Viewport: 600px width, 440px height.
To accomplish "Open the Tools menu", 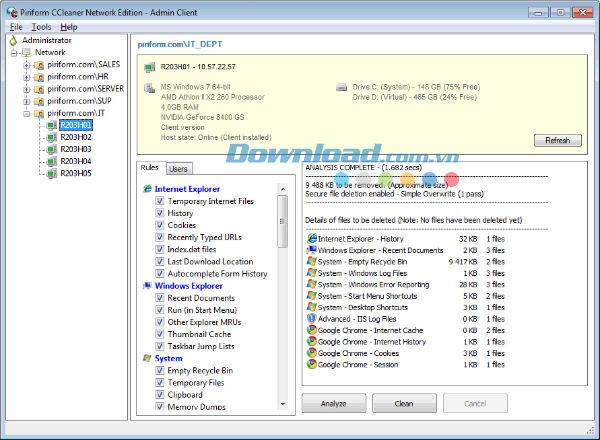I will (x=41, y=27).
